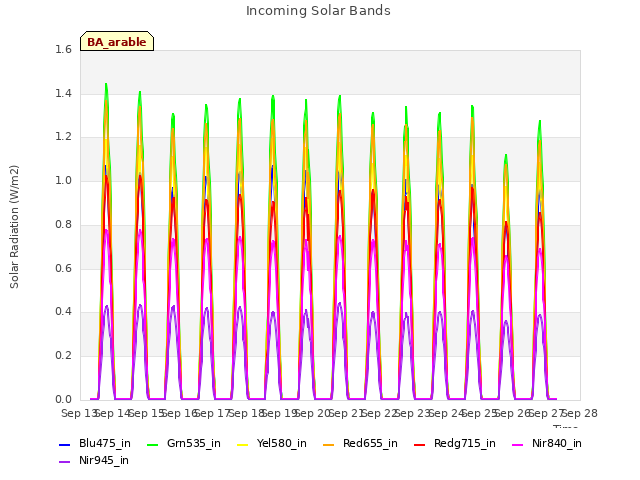The image size is (640, 480).
Task: Toggle the Redg715_in legend entry
Action: click(x=455, y=443)
